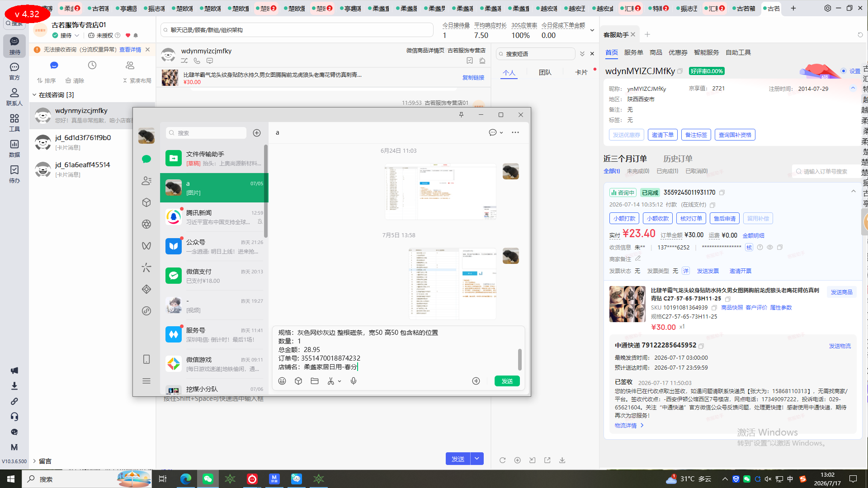868x488 pixels.
Task: Collapse the order 3559245011931170 card
Action: click(854, 192)
